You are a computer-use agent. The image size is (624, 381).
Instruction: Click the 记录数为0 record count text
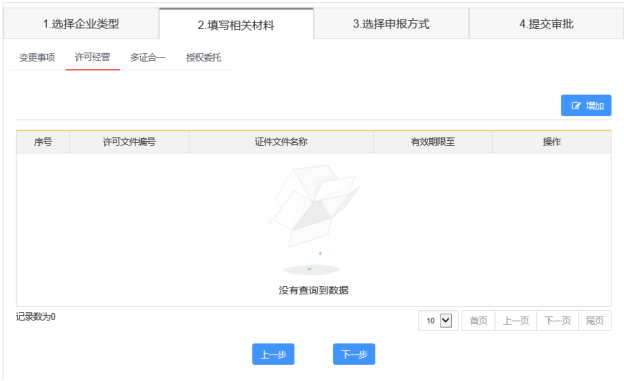coord(36,317)
